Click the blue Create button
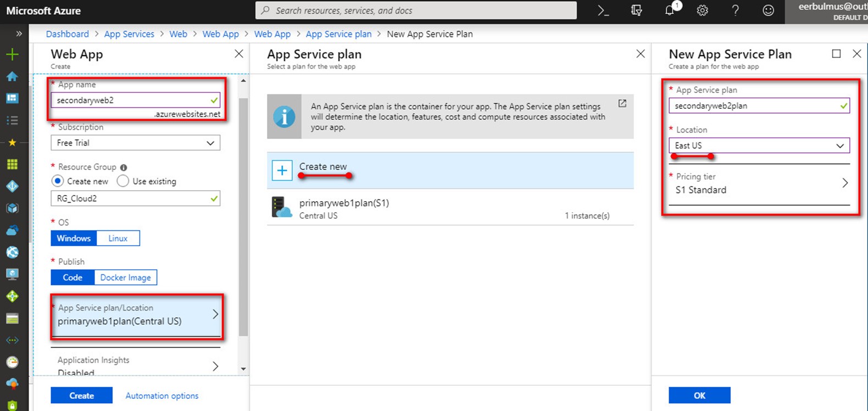 tap(81, 396)
